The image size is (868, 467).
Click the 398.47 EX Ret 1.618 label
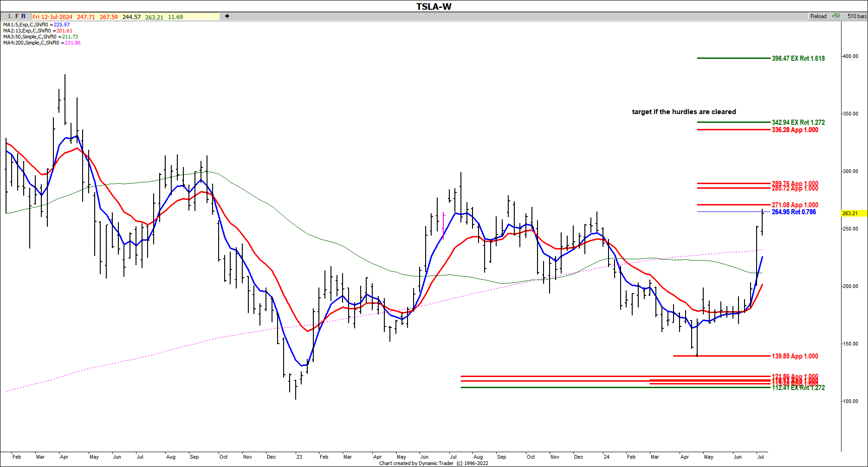tap(798, 58)
